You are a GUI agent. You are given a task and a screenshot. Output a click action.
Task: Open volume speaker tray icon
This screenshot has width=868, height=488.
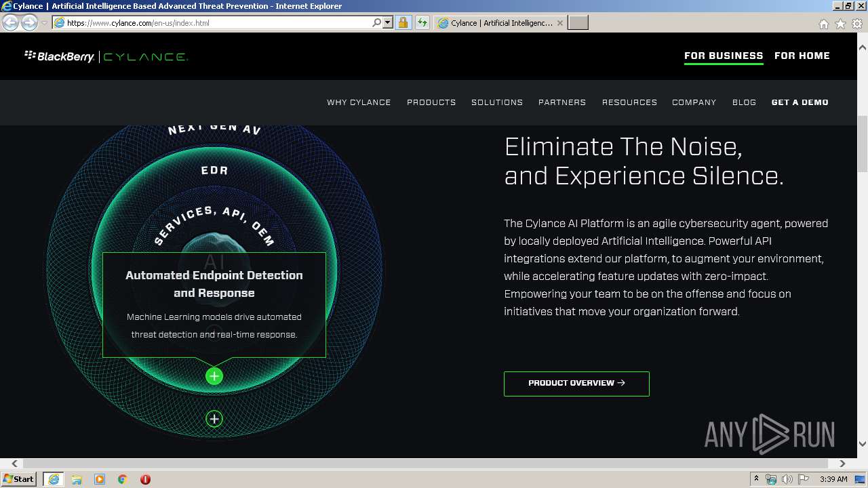[x=787, y=479]
